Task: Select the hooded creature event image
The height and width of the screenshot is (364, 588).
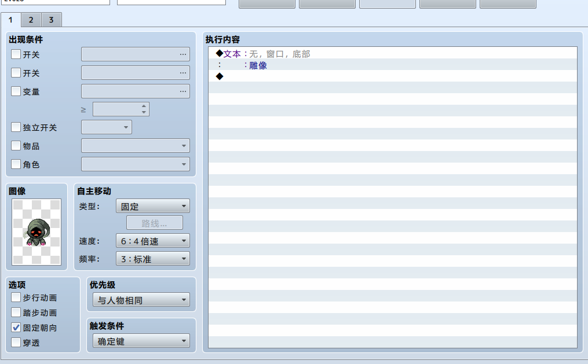Action: (36, 232)
